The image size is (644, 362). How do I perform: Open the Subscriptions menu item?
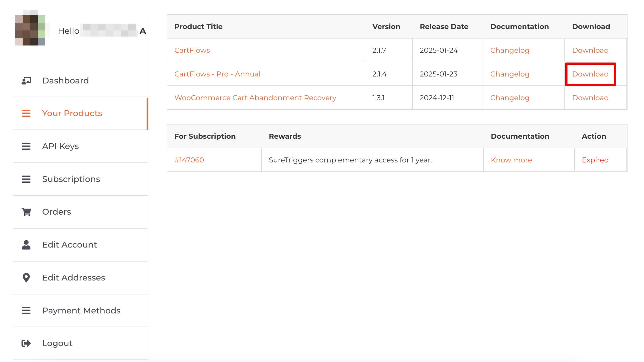click(x=71, y=179)
